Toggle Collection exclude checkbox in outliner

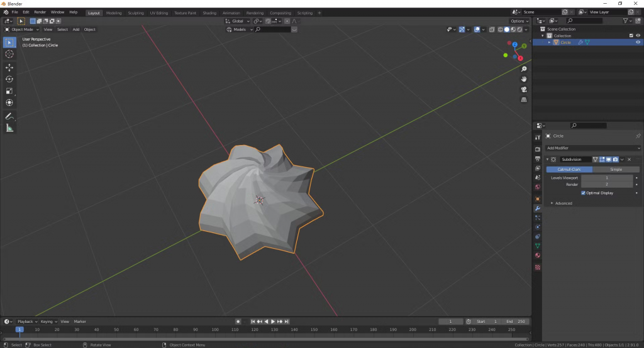tap(631, 36)
